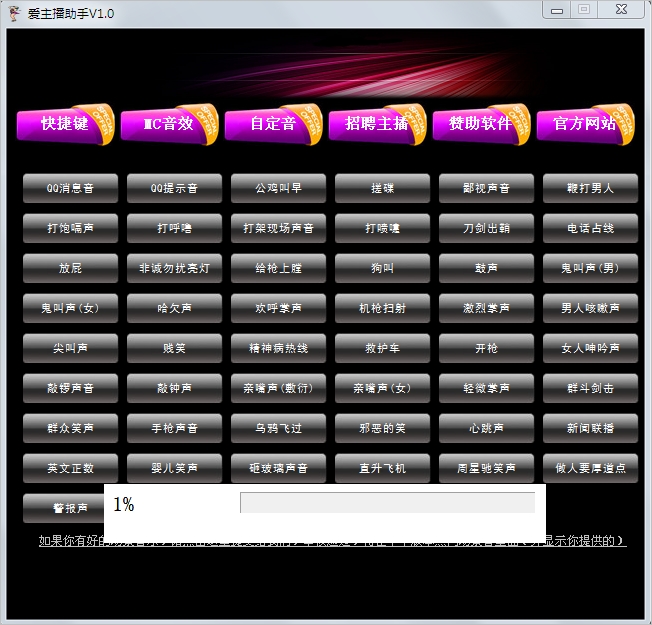
Task: Trigger the 心跳声 heartbeat sound
Action: pos(486,428)
